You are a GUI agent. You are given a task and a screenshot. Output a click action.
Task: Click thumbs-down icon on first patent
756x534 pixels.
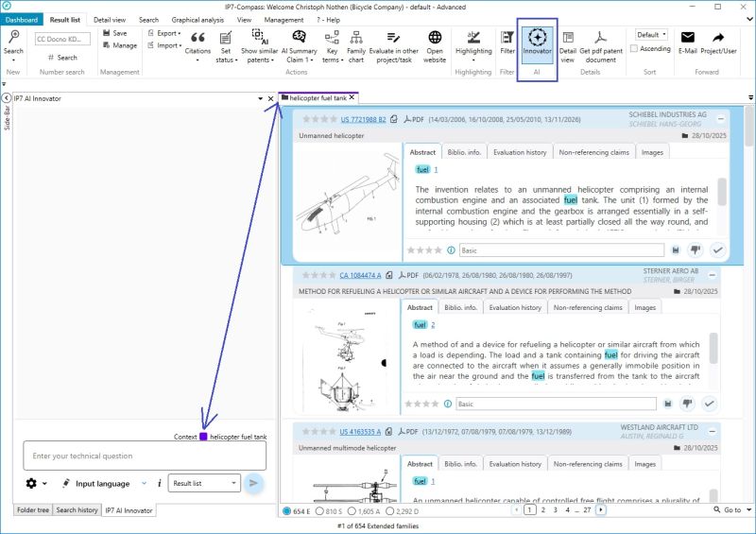click(696, 250)
